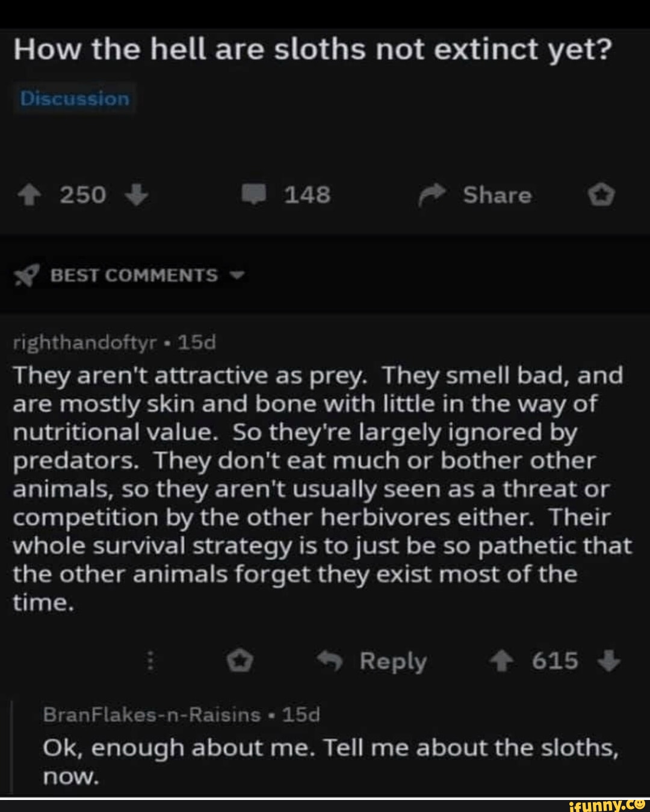Viewport: 650px width, 812px height.
Task: Open BranFlakes-n-Raisins user profile
Action: pyautogui.click(x=152, y=715)
